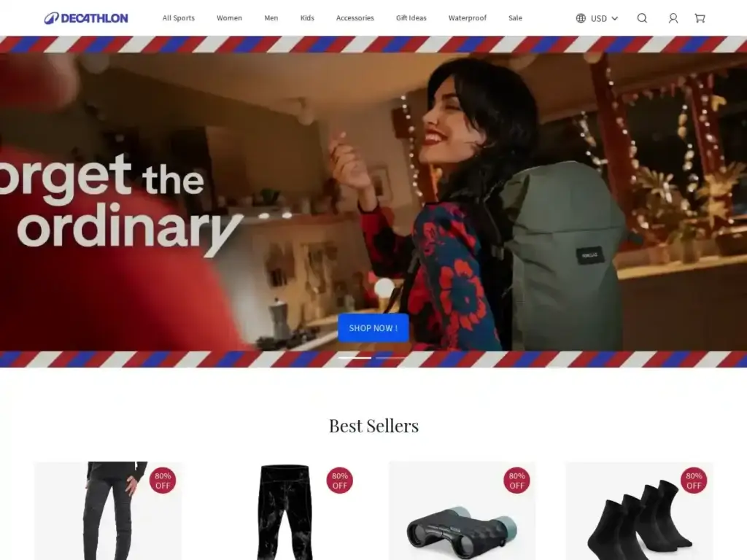This screenshot has height=560, width=747.
Task: Open the user account icon
Action: tap(673, 18)
